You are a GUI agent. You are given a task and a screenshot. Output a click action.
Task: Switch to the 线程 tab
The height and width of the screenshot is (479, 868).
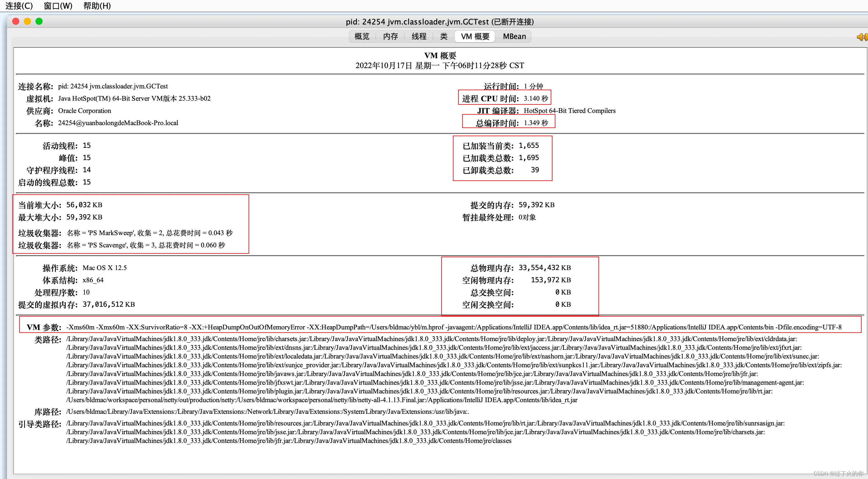419,36
